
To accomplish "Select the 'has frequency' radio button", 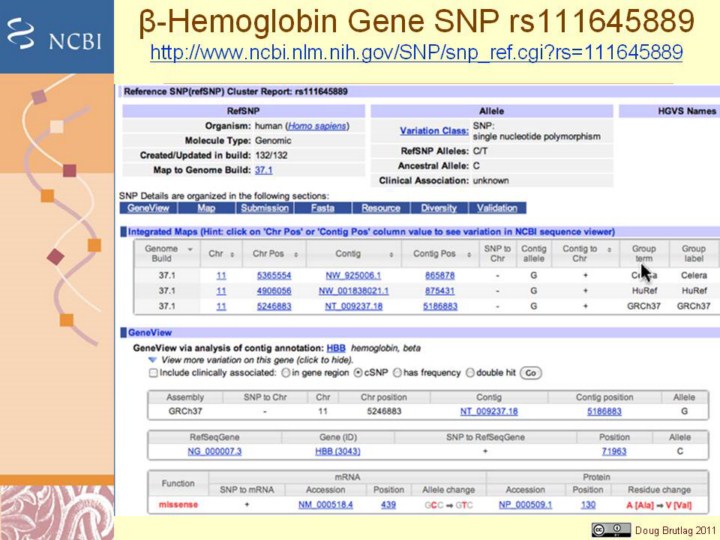I will pos(396,373).
